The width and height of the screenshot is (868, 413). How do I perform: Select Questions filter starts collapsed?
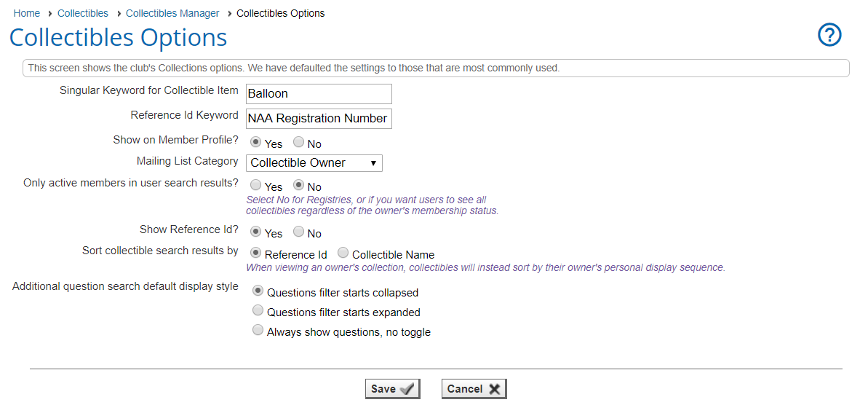click(x=258, y=291)
